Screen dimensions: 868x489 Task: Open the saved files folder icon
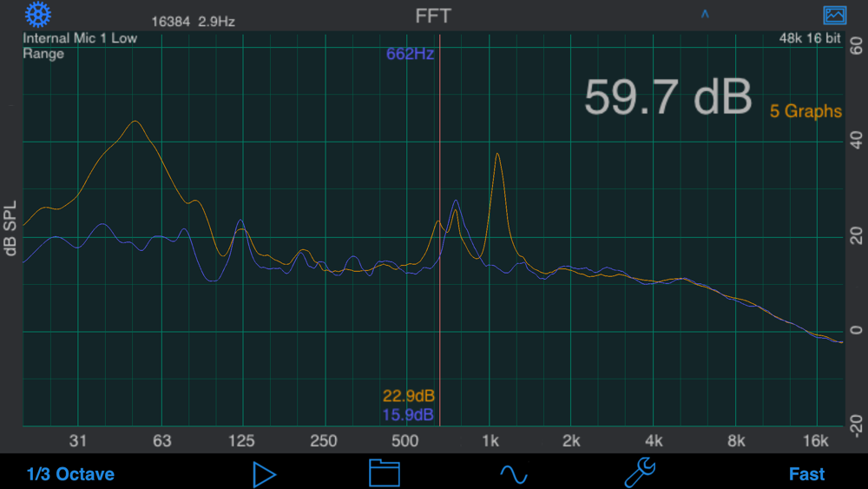pos(385,473)
